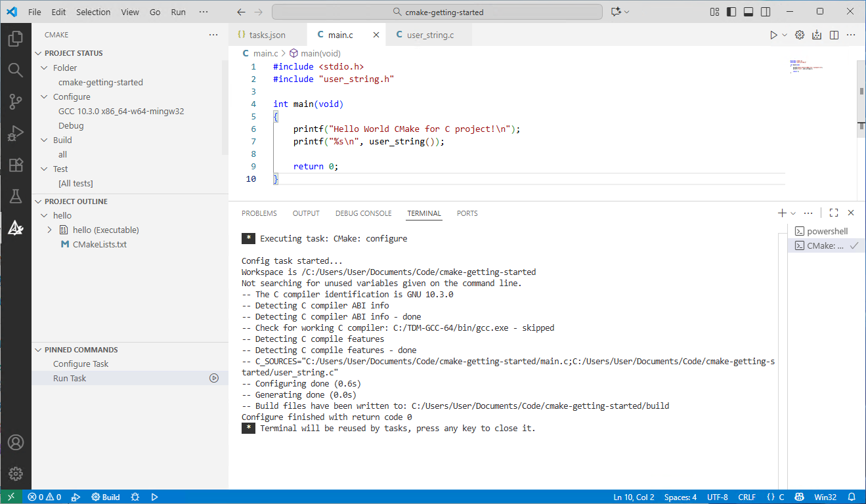Open the Source Control view
This screenshot has height=504, width=866.
click(x=16, y=102)
